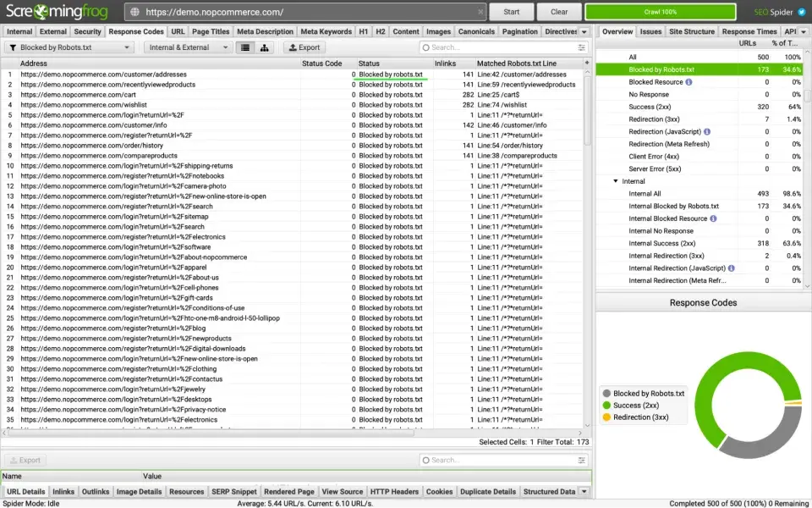Click the top Export button

304,47
